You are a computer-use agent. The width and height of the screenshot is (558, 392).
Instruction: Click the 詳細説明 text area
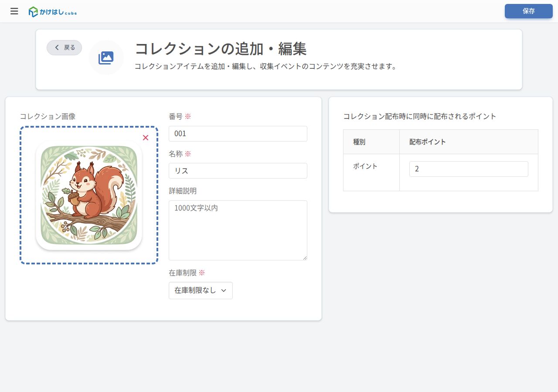238,230
